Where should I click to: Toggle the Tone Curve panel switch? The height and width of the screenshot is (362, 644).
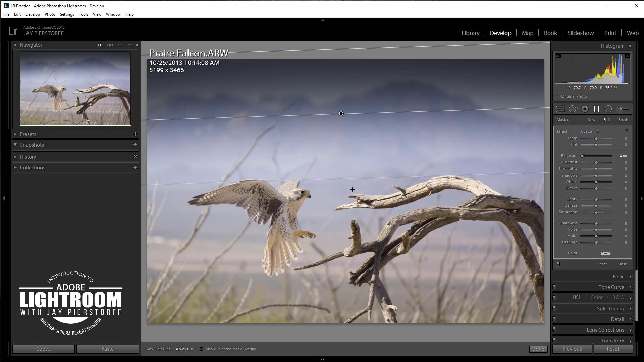coord(554,287)
